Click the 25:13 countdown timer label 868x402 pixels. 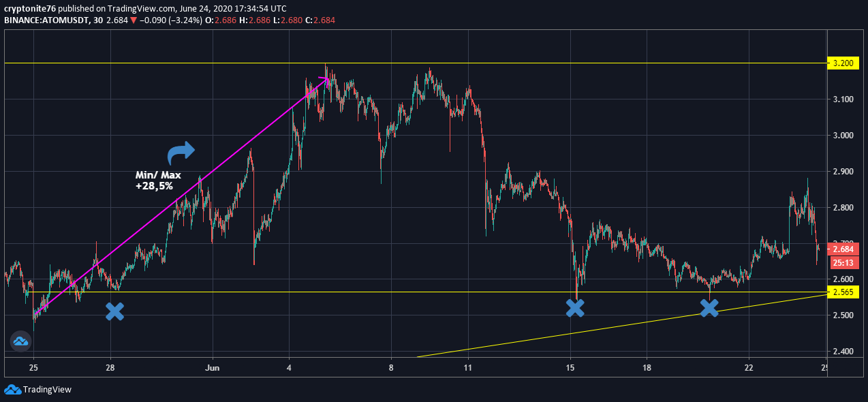[x=843, y=262]
